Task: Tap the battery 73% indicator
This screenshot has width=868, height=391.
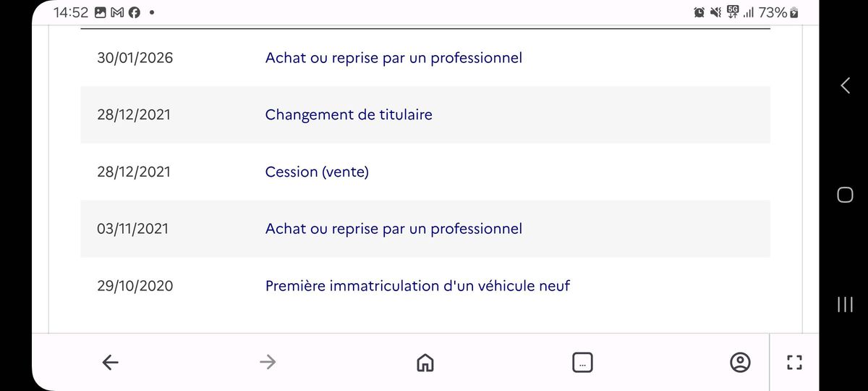Action: [x=778, y=13]
